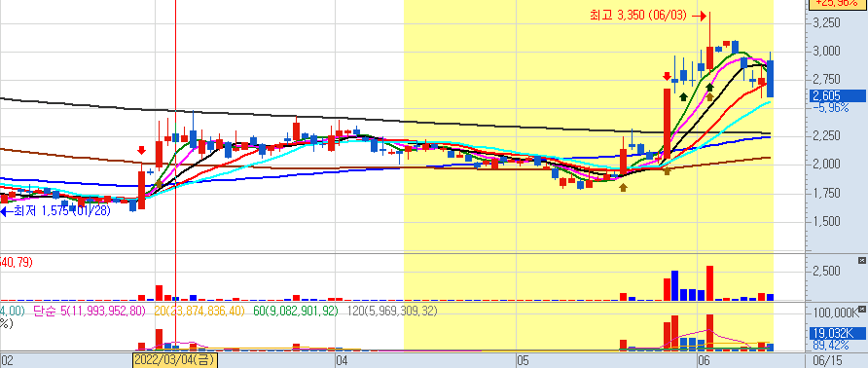Click month marker 02 on time axis

6,361
